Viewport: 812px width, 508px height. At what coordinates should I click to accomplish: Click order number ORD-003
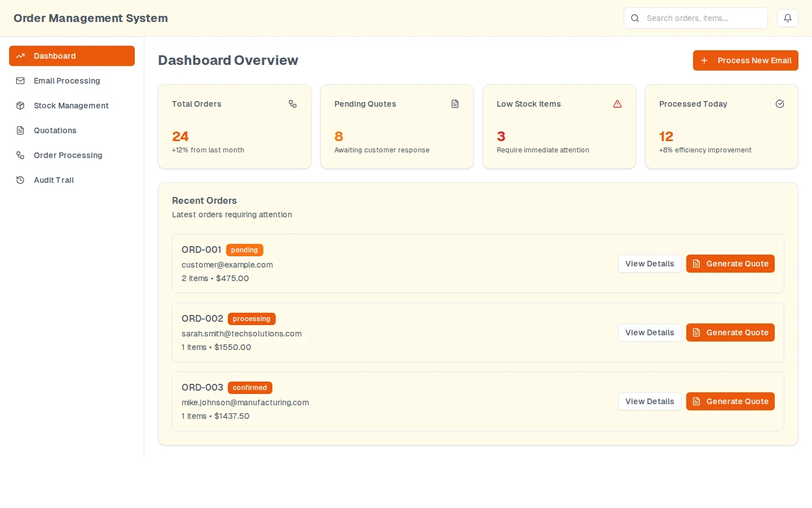202,387
